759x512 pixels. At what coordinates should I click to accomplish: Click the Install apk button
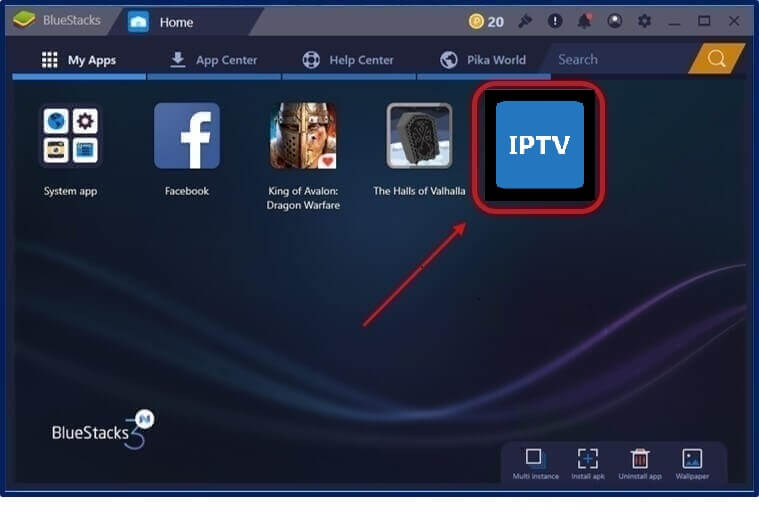(x=588, y=464)
